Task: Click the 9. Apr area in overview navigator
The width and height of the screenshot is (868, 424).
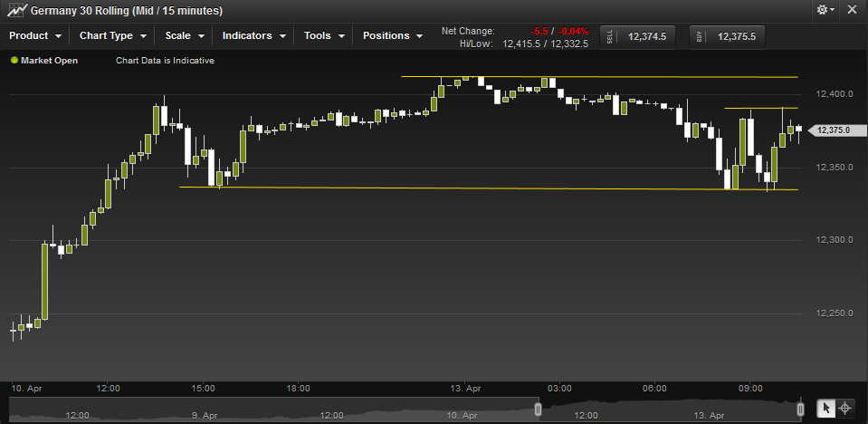Action: (205, 415)
